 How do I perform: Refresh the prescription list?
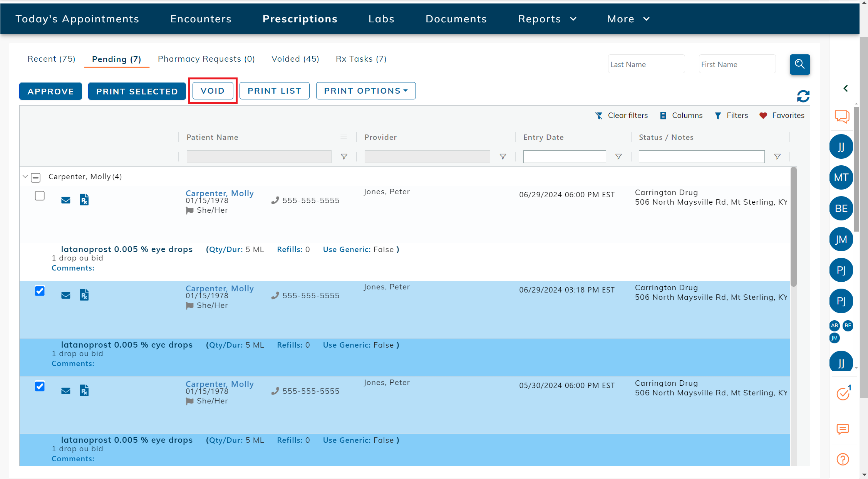tap(803, 96)
